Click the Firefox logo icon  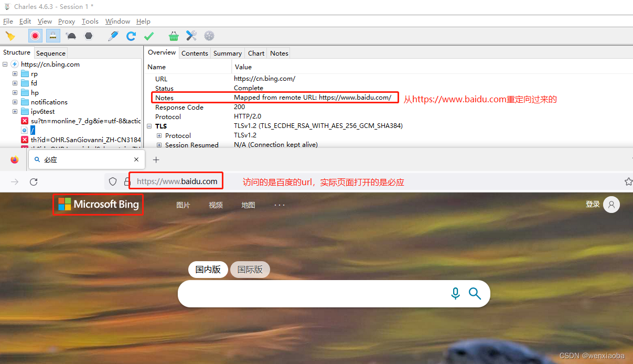15,159
